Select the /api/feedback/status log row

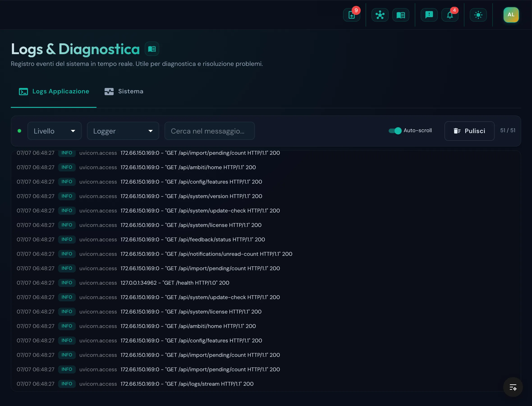tap(266, 240)
